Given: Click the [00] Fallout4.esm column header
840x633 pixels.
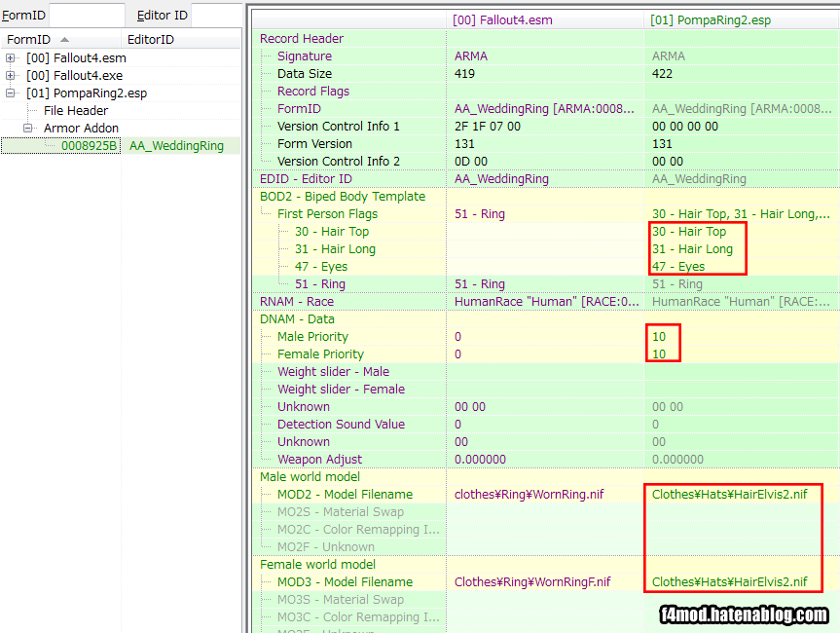Looking at the screenshot, I should tap(502, 20).
